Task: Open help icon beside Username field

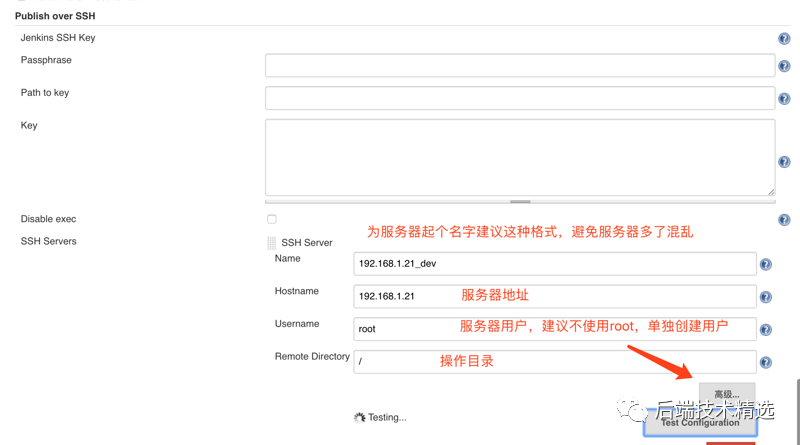Action: 765,330
